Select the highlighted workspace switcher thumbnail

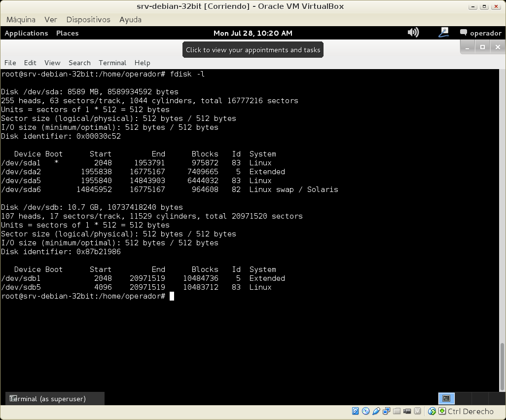tap(446, 398)
